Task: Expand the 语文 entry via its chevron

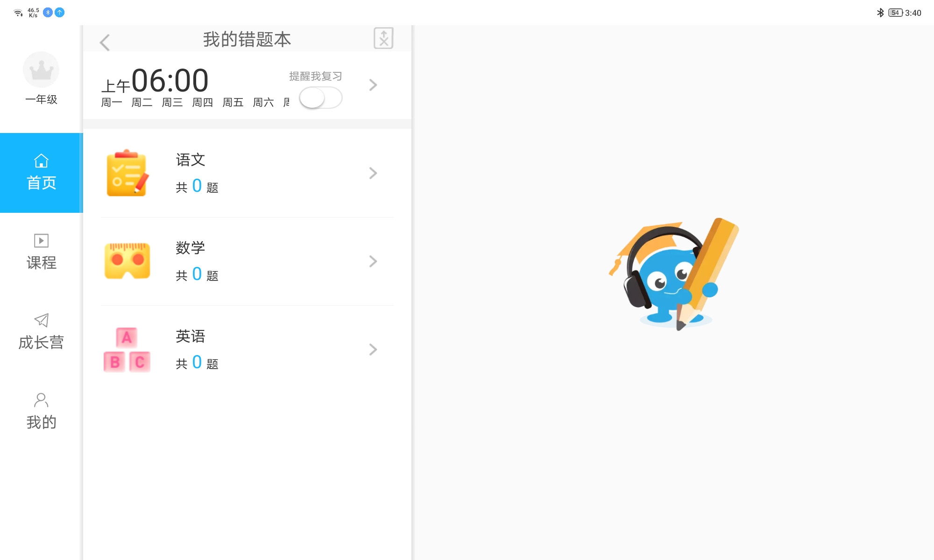Action: pos(373,173)
